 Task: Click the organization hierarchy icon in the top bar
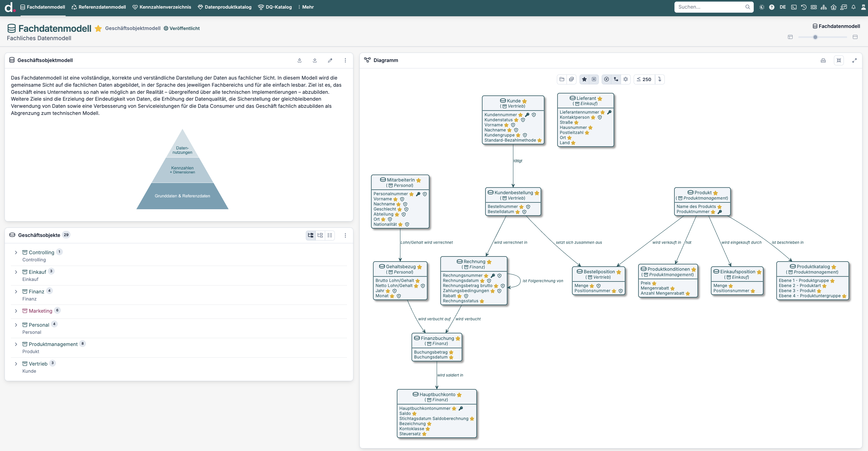point(823,7)
